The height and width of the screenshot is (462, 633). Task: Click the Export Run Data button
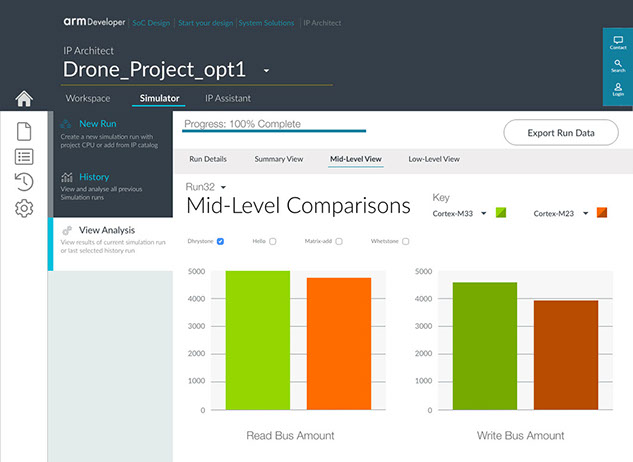coord(560,133)
